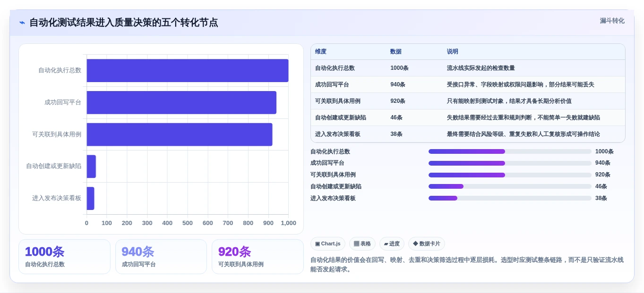The image size is (644, 293).
Task: Click description starting 最终需要结合风险等级
Action: [524, 134]
